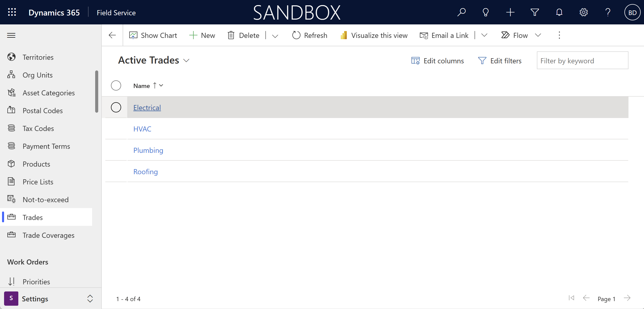The height and width of the screenshot is (309, 644).
Task: Click the Edit columns icon
Action: pyautogui.click(x=416, y=60)
